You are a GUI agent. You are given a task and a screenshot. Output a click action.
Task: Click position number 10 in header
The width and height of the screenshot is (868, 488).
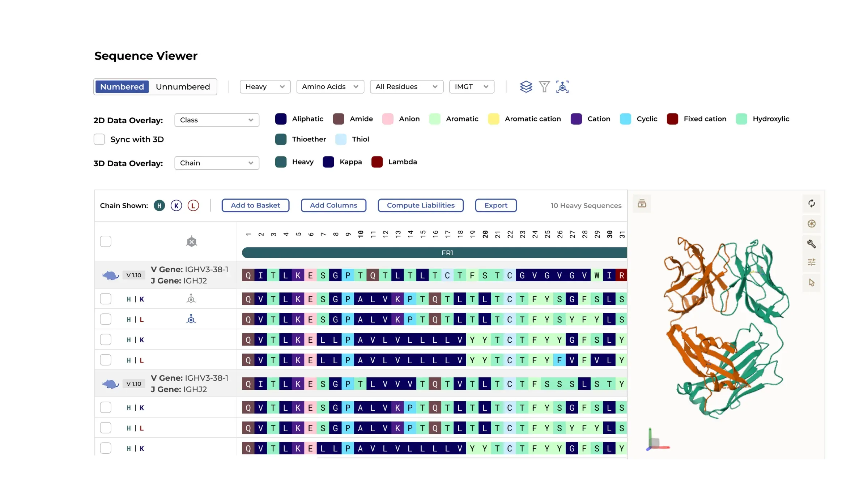point(361,234)
